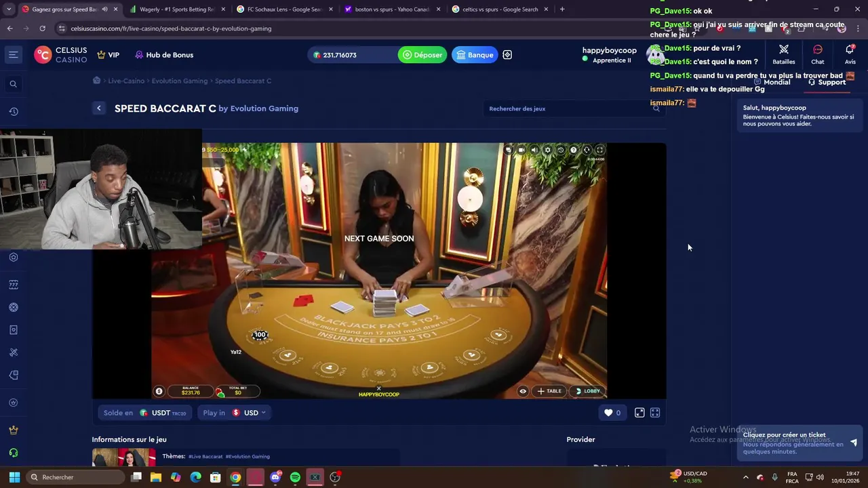Switch to the Mondial chat tab

[772, 82]
